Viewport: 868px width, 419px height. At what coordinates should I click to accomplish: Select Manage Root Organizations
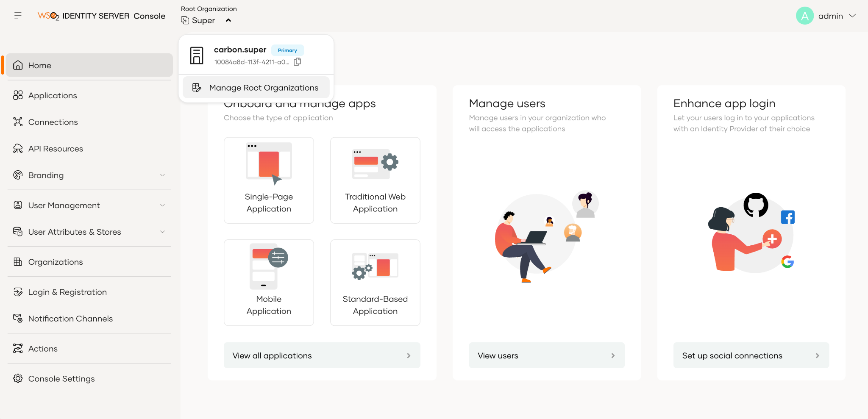256,88
